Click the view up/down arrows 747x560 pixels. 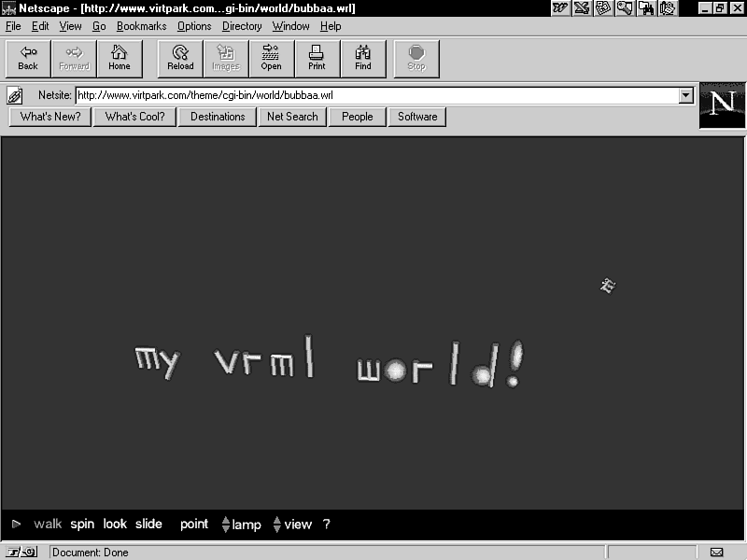(276, 525)
